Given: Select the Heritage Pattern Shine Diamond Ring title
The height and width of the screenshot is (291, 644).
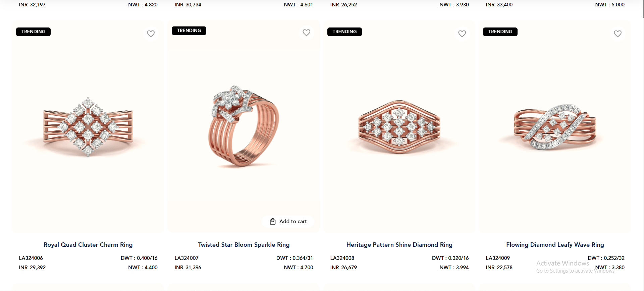Looking at the screenshot, I should (x=399, y=245).
